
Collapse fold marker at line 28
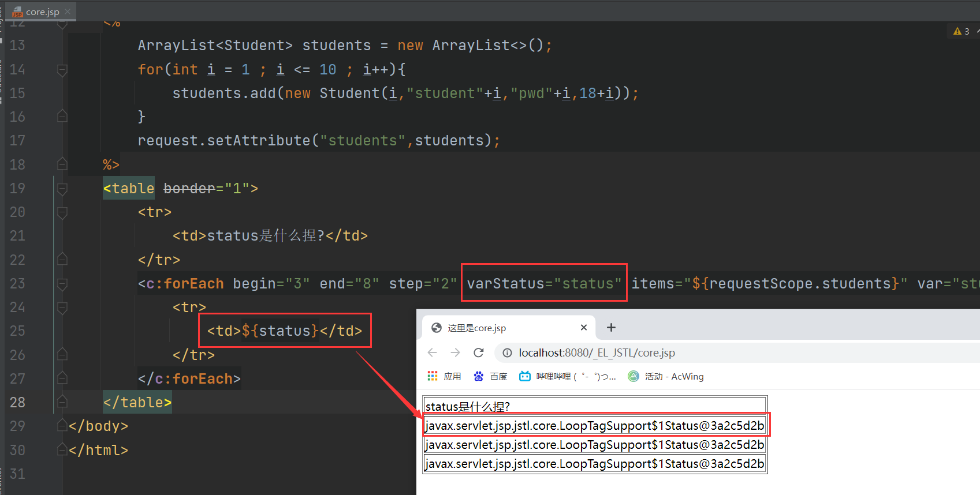pos(62,402)
